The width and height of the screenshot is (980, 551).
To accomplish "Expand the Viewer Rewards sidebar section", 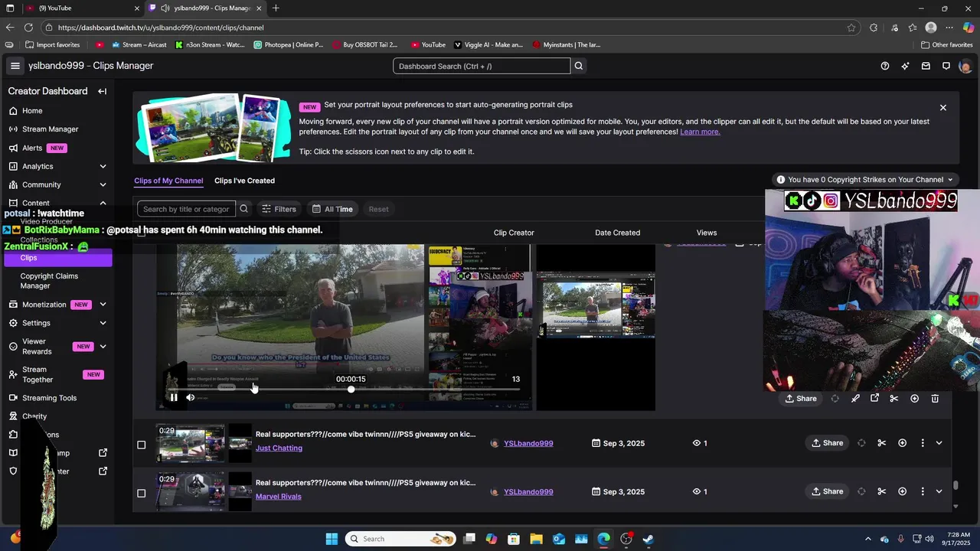I will 103,347.
